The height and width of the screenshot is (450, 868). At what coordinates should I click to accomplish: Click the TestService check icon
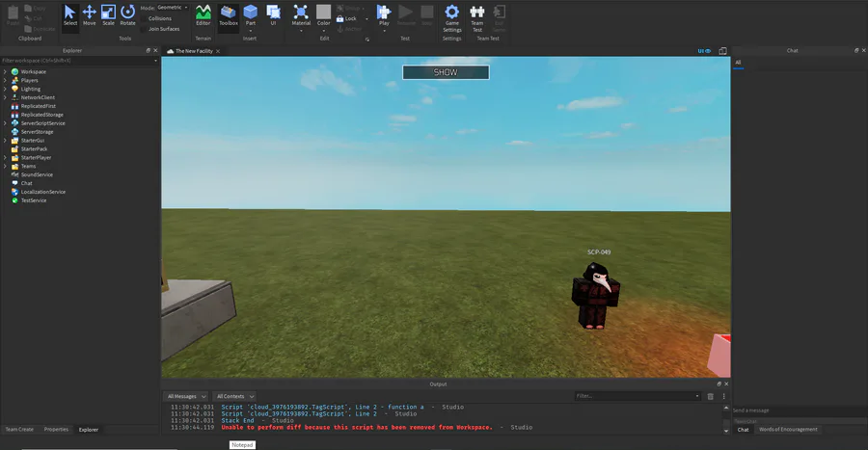point(14,200)
